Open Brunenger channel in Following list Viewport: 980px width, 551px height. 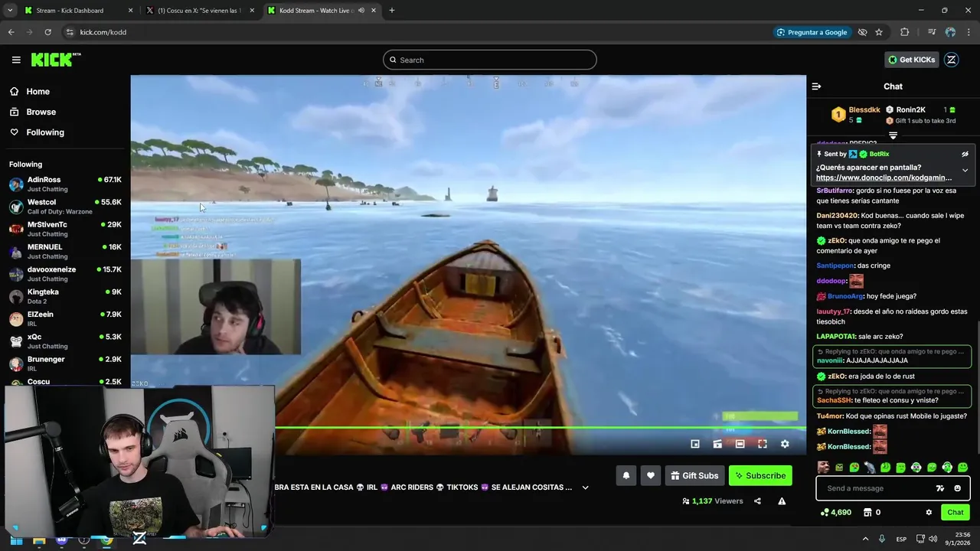pos(65,364)
